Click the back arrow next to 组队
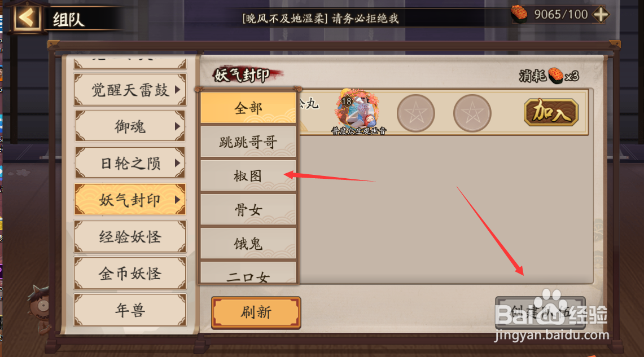This screenshot has height=357, width=644. pos(28,17)
